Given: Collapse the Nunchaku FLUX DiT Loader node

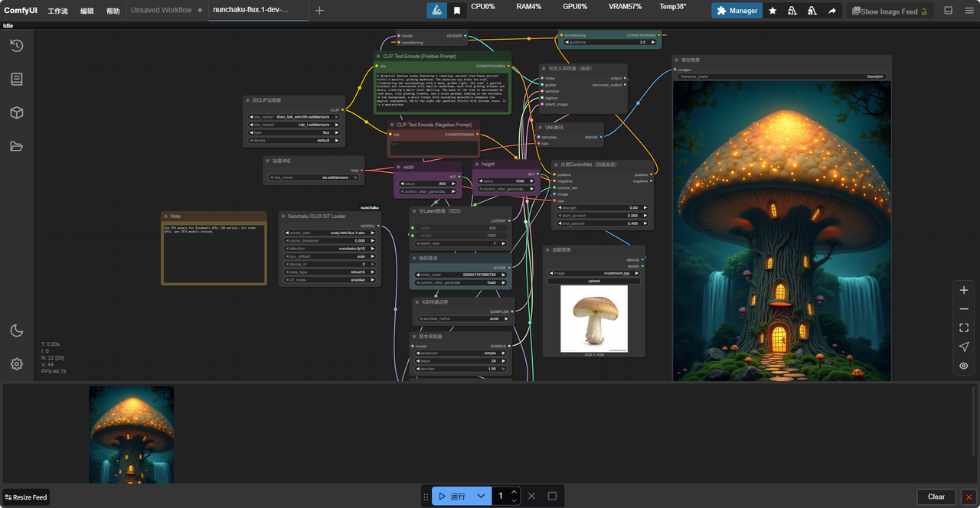Looking at the screenshot, I should 283,217.
